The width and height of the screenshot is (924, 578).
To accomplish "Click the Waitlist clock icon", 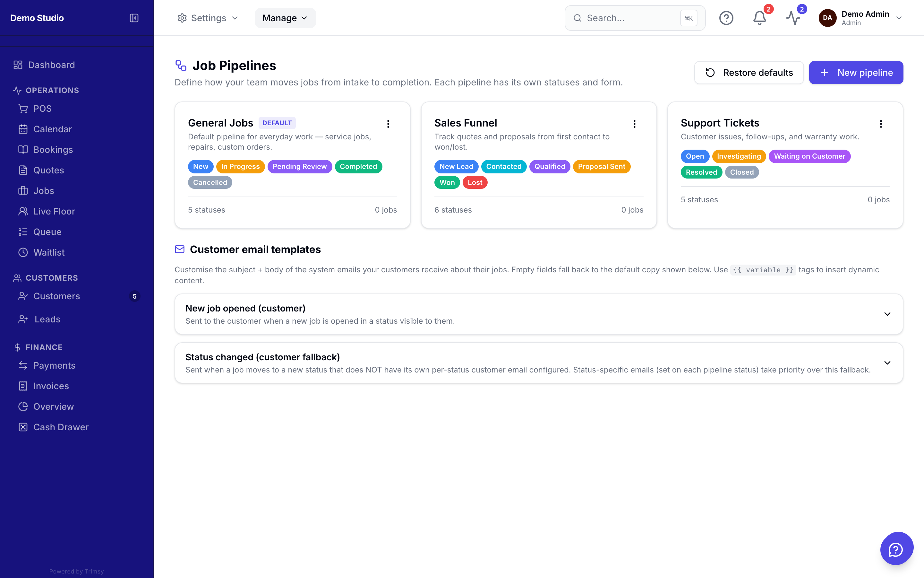I will 23,252.
